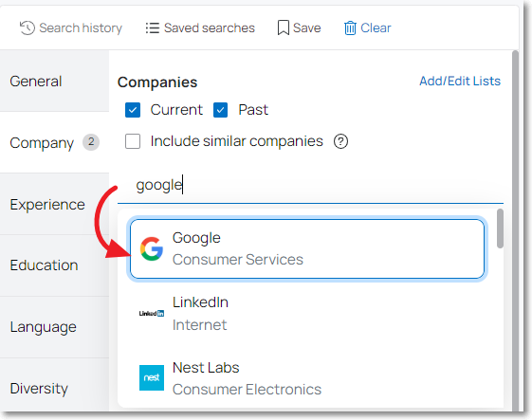Click the Google logo in suggestions

pyautogui.click(x=152, y=248)
